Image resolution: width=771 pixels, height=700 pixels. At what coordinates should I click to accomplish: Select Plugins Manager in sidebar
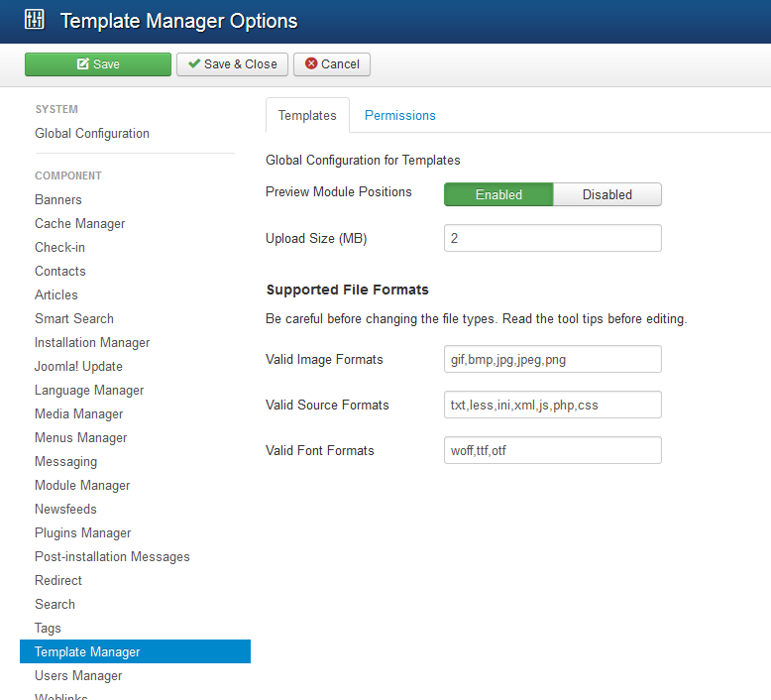coord(83,532)
